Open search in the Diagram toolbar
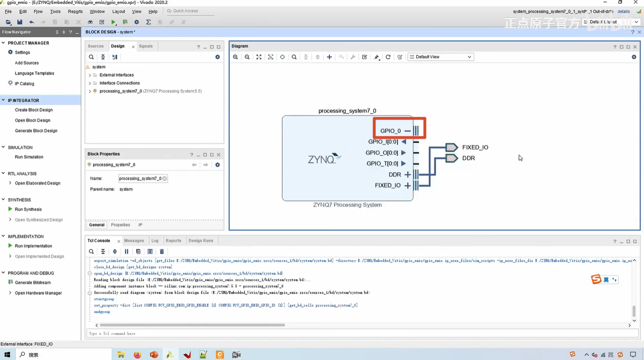 pyautogui.click(x=294, y=57)
